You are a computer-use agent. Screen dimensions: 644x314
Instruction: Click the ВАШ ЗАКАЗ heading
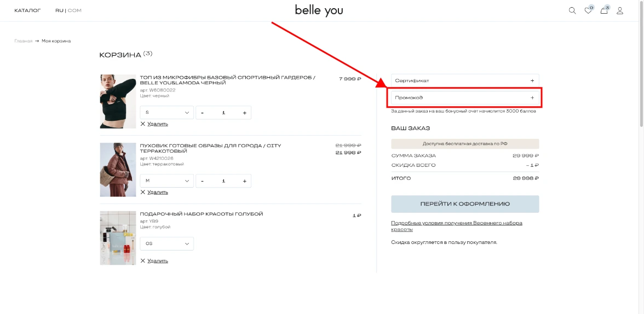[x=410, y=129]
